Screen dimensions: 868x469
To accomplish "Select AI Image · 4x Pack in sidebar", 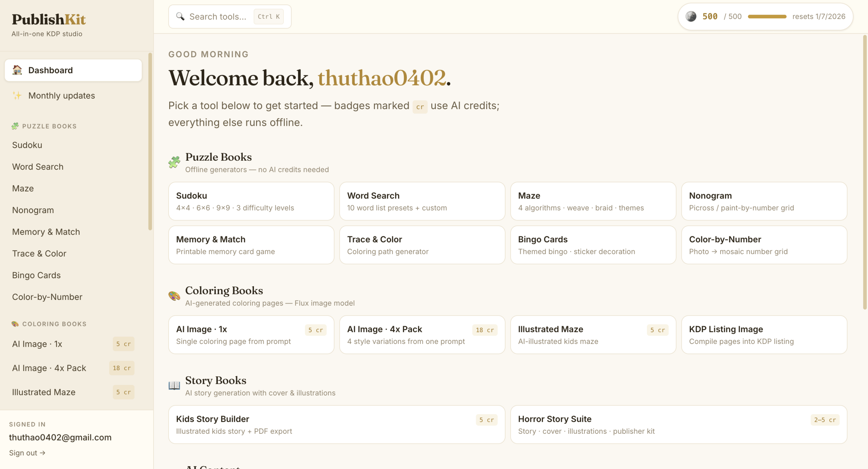I will click(73, 368).
